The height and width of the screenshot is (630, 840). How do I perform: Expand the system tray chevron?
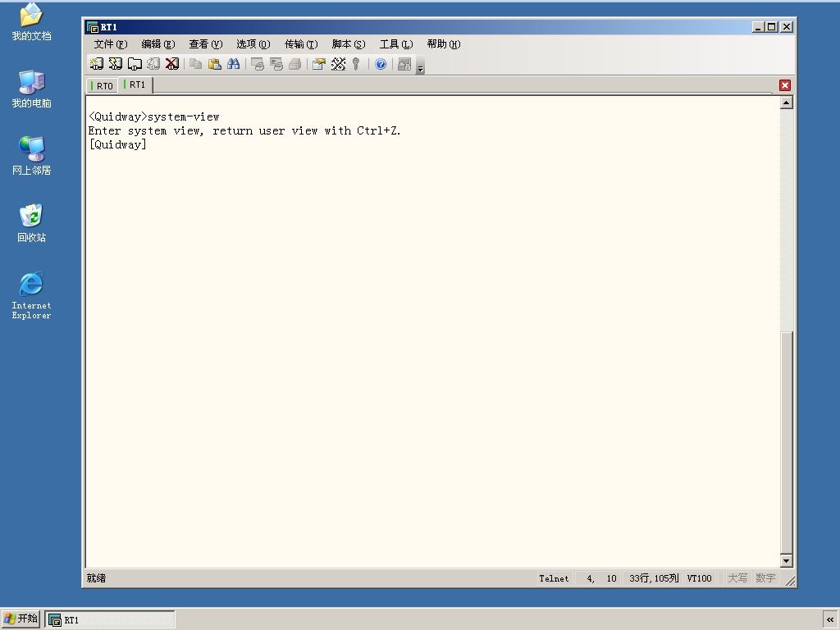click(x=830, y=620)
